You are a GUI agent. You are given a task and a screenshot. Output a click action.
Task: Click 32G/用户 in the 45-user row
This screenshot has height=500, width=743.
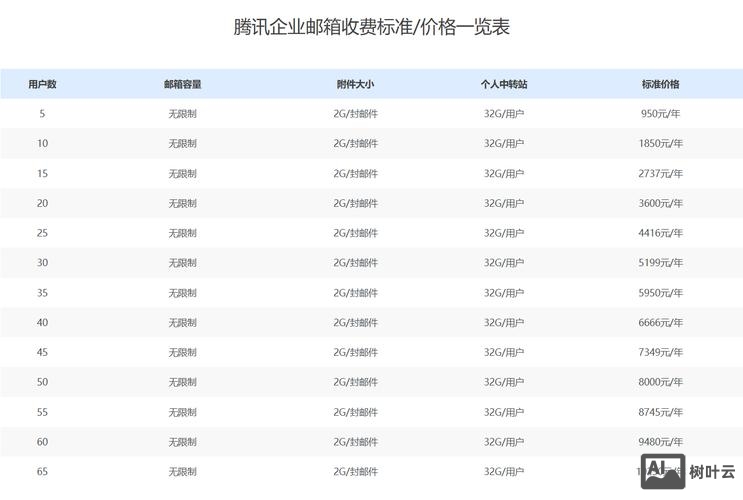click(x=504, y=353)
